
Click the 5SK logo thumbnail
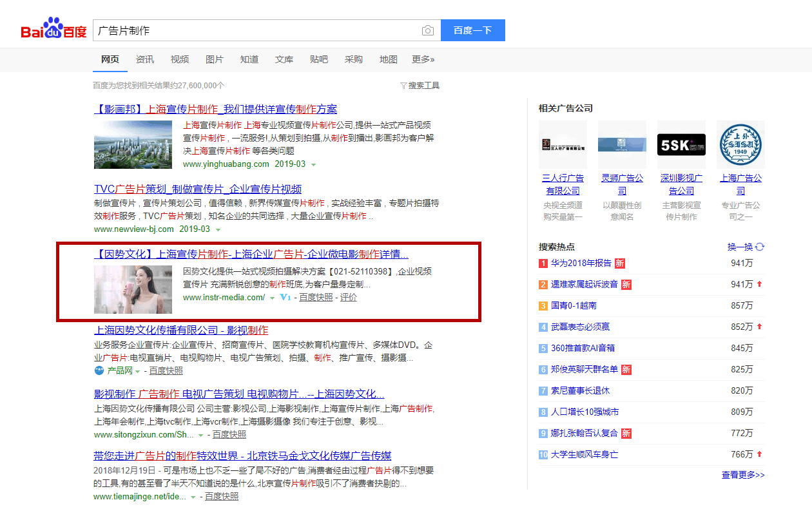tap(682, 144)
